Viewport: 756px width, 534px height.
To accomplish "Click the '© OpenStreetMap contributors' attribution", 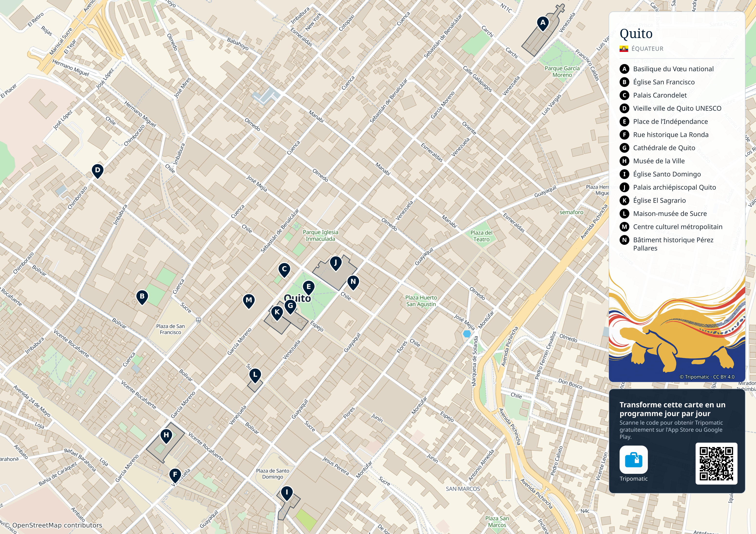I will coord(53,525).
